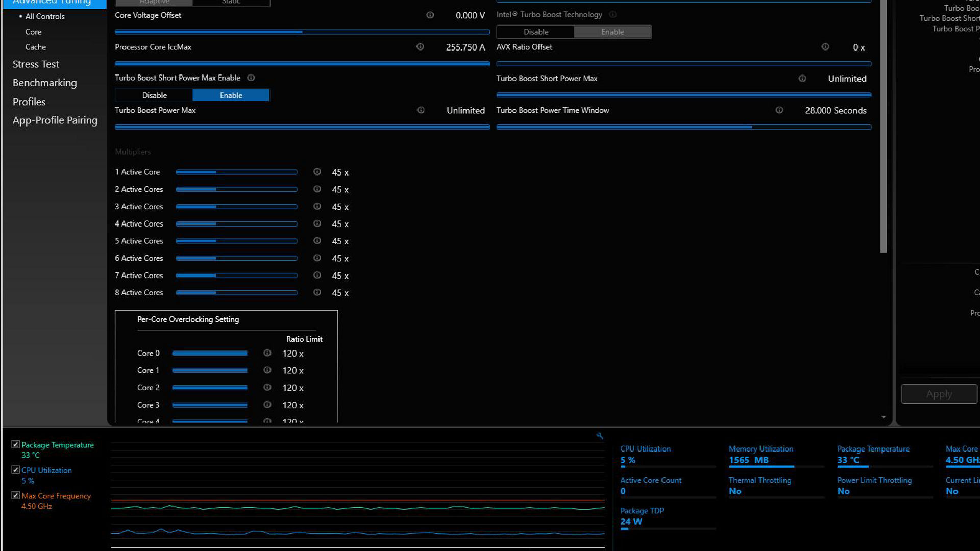Enable Turbo Boost Short Power Max
The height and width of the screenshot is (551, 980).
click(231, 95)
